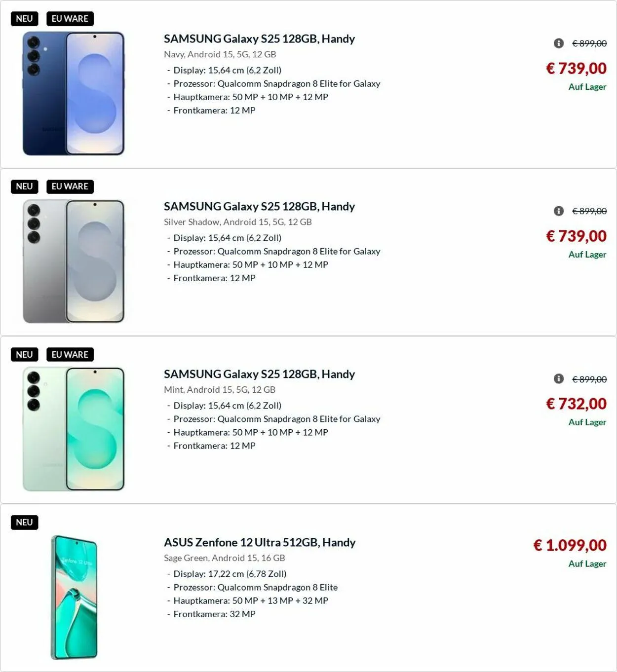
Task: Click the € 732,00 price of Mint S25
Action: (x=576, y=404)
